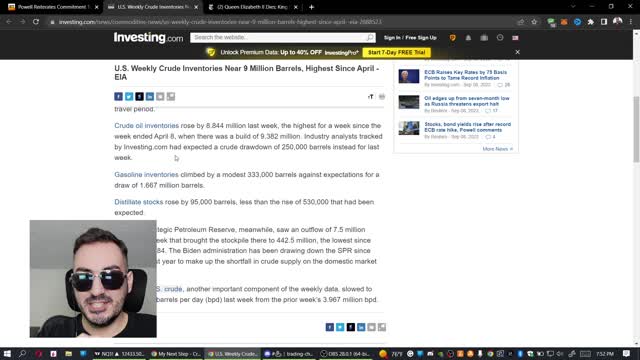Open the Chrome three-dot menu

(x=631, y=22)
